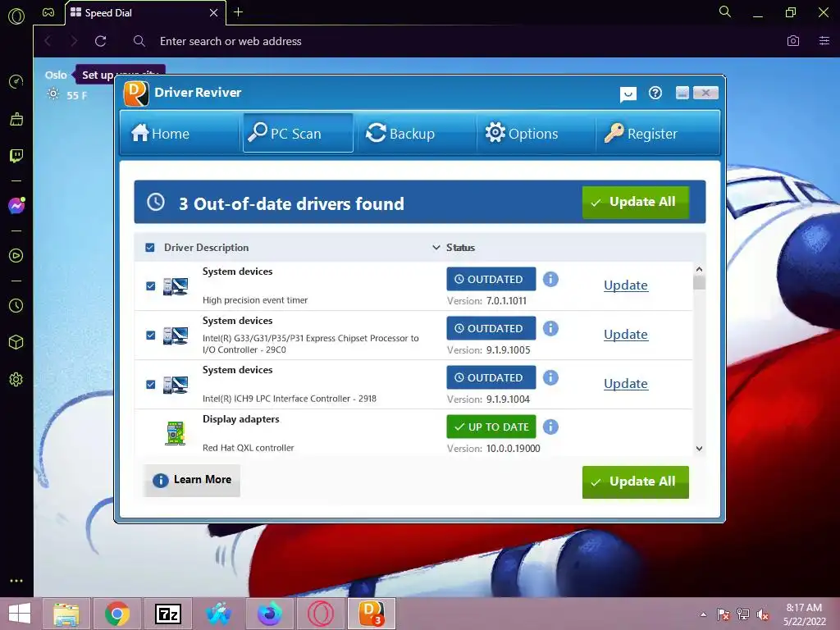This screenshot has height=630, width=840.
Task: Sort by Status column chevron
Action: pos(436,248)
